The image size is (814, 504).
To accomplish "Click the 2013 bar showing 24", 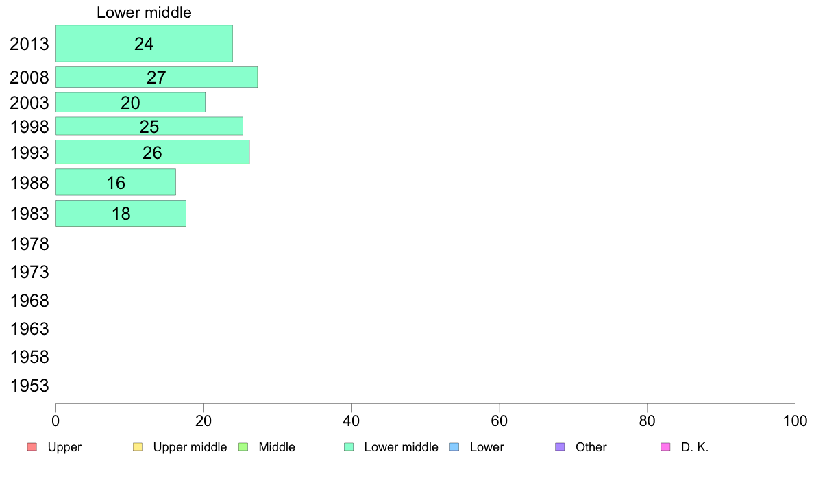I will pyautogui.click(x=145, y=44).
